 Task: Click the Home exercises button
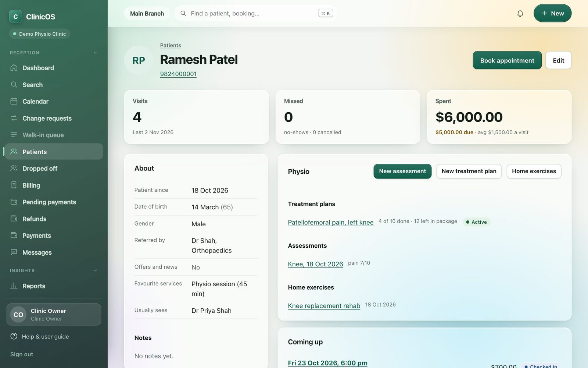[x=534, y=171]
